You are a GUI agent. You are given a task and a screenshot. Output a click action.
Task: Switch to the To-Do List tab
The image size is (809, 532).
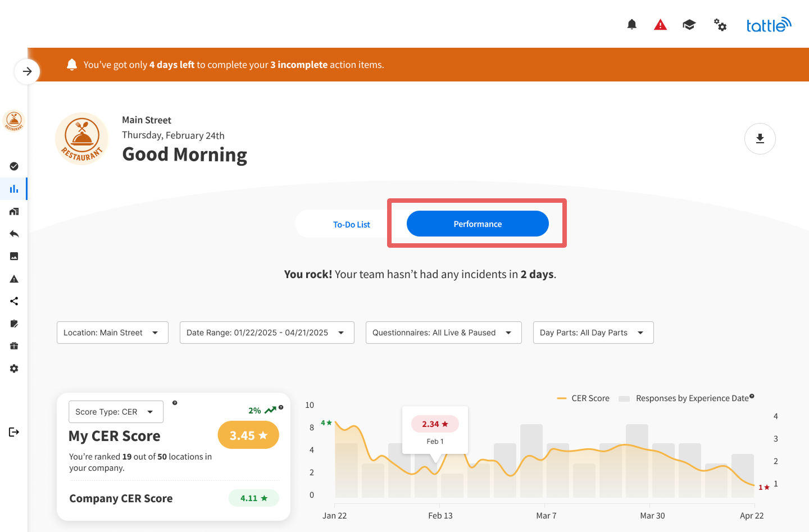(x=352, y=224)
